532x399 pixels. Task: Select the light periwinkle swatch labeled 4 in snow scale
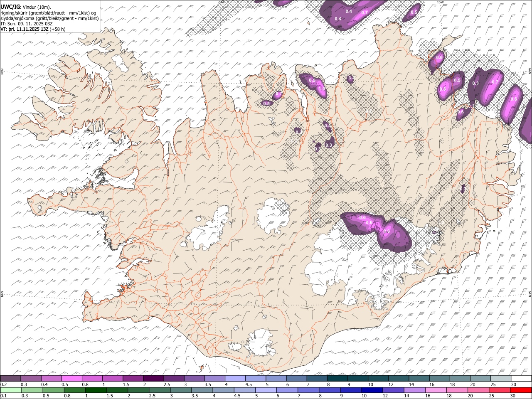click(235, 378)
